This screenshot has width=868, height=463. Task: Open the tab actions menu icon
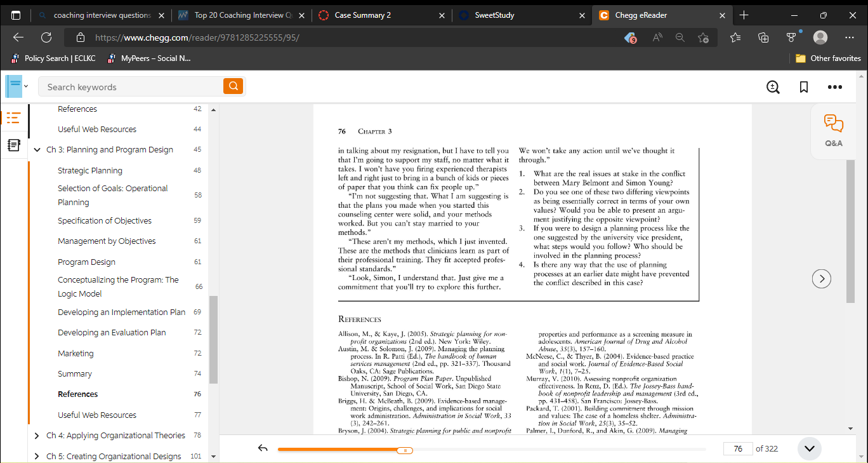[16, 15]
